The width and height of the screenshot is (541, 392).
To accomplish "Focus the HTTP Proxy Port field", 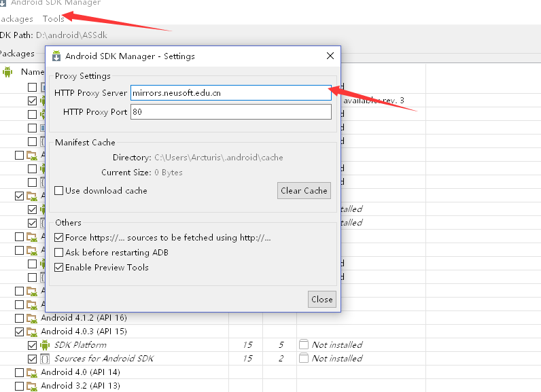I will [231, 111].
